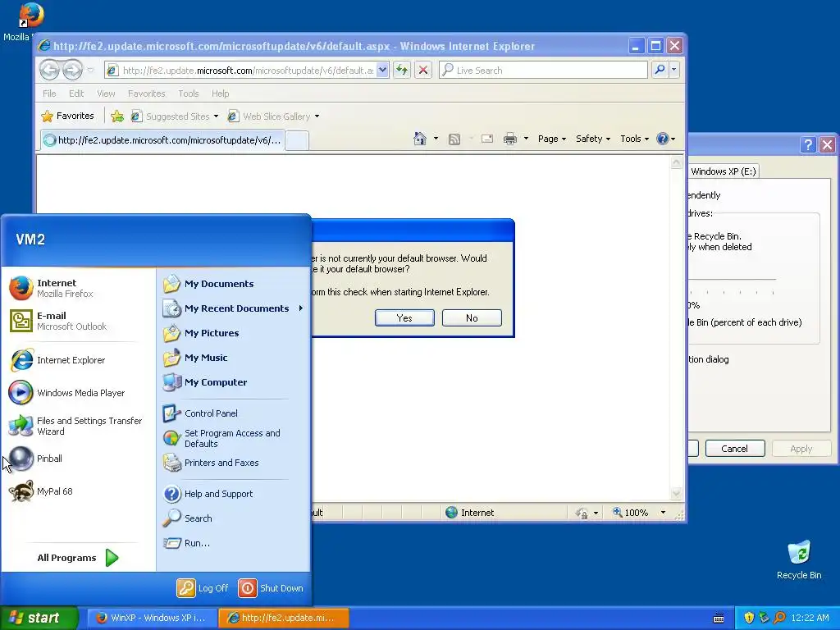
Task: Open the File menu in IE
Action: pyautogui.click(x=49, y=94)
